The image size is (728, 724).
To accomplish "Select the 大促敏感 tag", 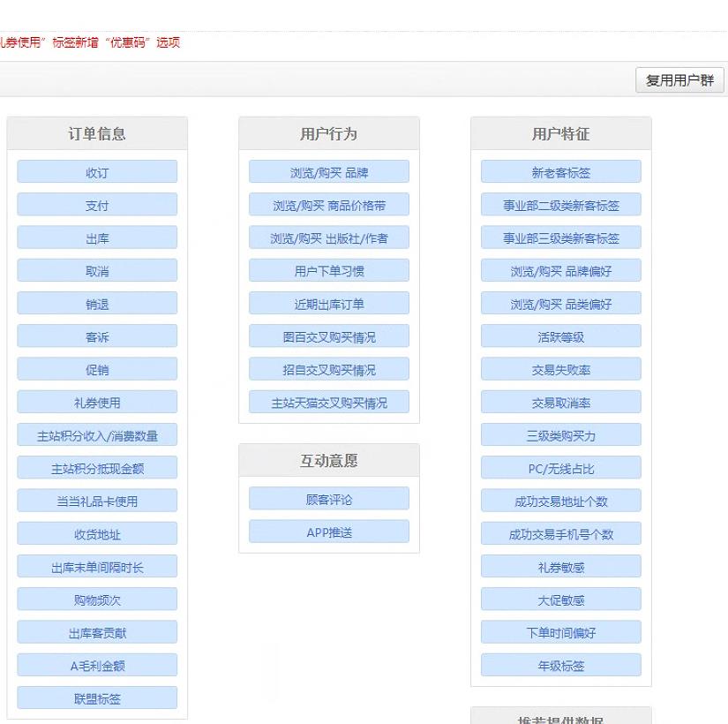I will pyautogui.click(x=560, y=599).
